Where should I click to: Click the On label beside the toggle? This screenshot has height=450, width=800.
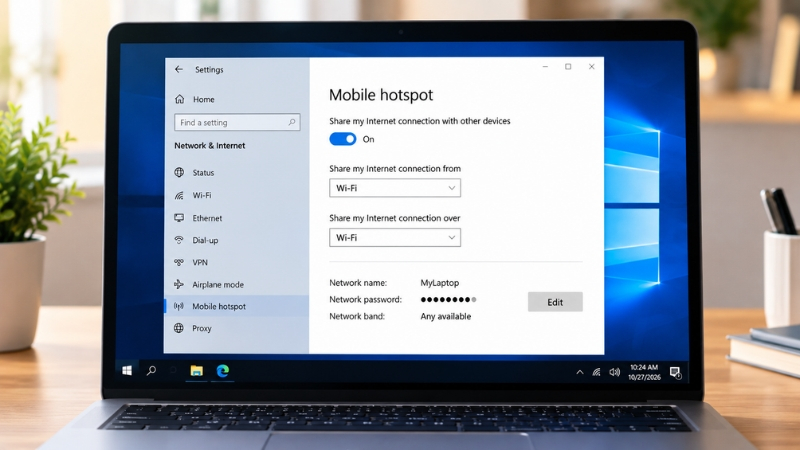click(x=368, y=139)
